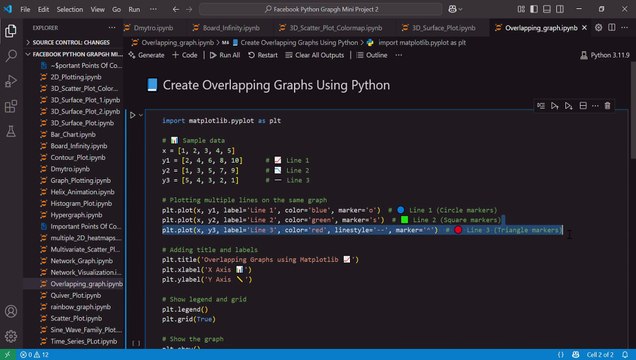Open Copilot status icon in status bar
636x360 pixels.
click(575, 355)
